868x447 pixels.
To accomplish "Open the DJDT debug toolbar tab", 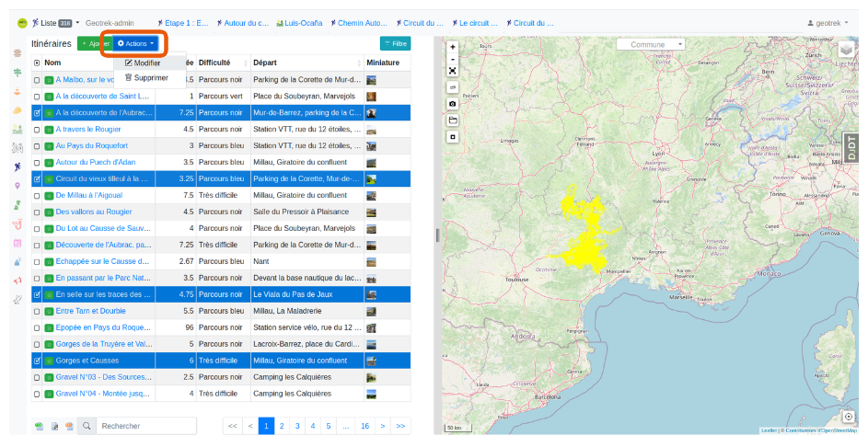I will [851, 148].
